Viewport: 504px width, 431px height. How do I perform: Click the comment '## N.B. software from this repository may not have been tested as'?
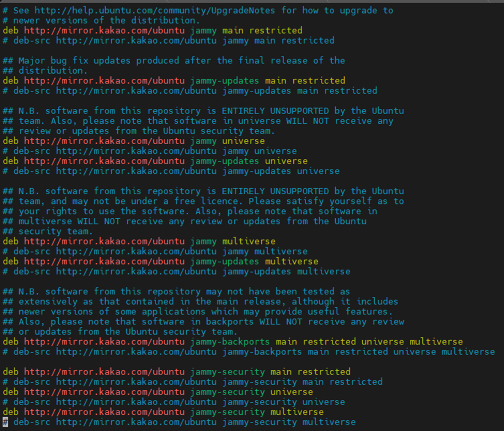pos(176,291)
